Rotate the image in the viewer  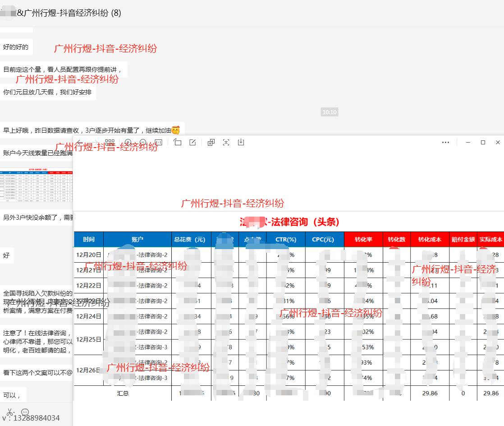tap(178, 142)
